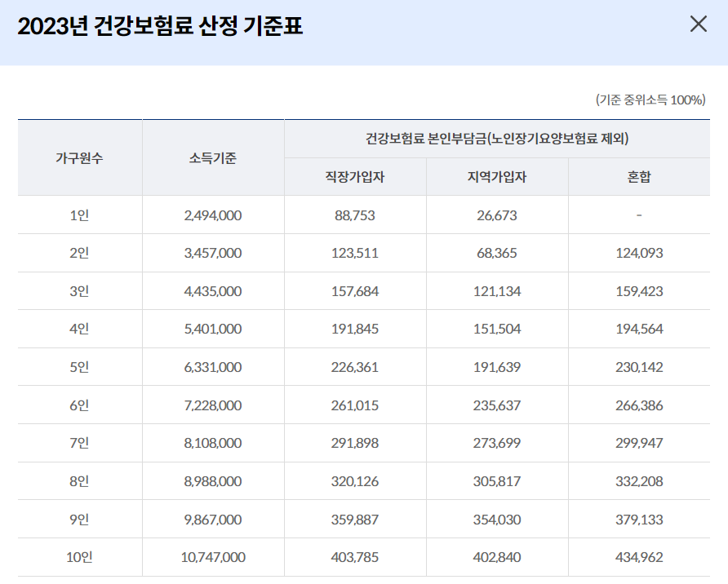Click the 434,962 cell
This screenshot has width=728, height=584.
(x=639, y=557)
